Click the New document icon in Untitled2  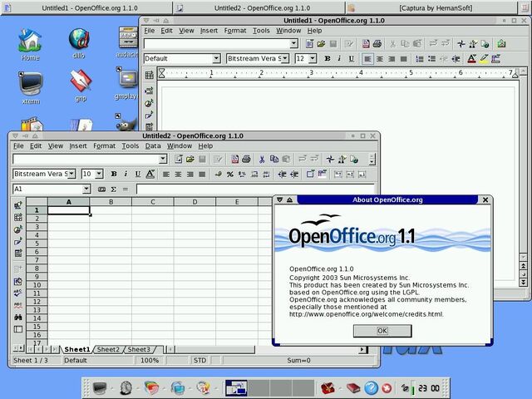tap(179, 159)
